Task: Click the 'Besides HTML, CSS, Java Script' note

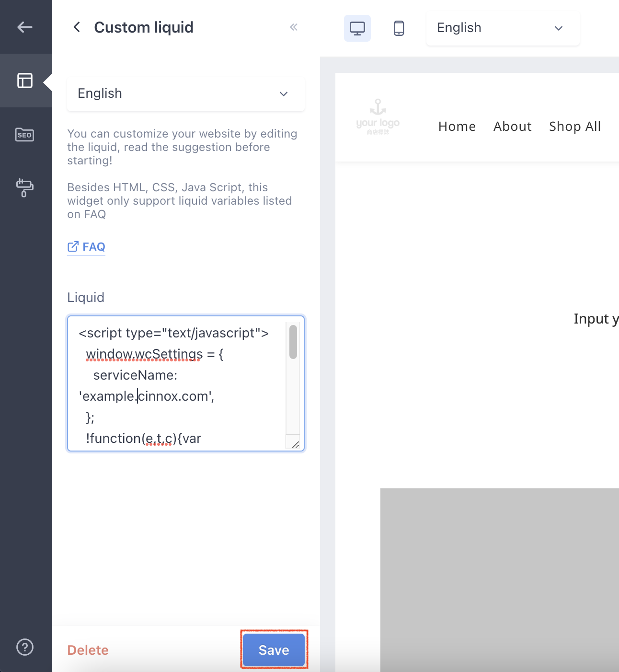Action: point(180,201)
